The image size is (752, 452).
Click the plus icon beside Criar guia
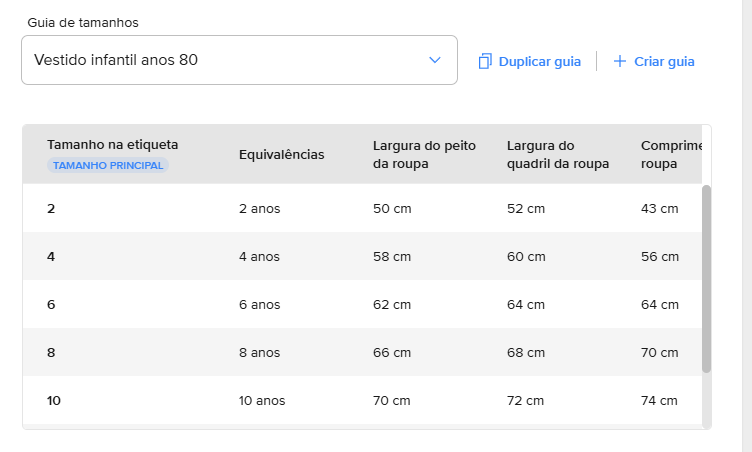click(620, 61)
